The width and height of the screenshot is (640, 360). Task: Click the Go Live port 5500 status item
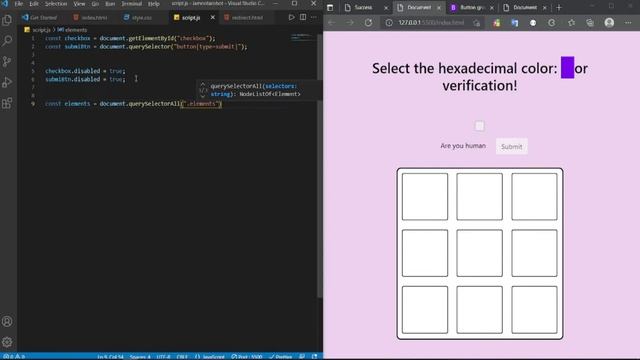click(x=247, y=356)
